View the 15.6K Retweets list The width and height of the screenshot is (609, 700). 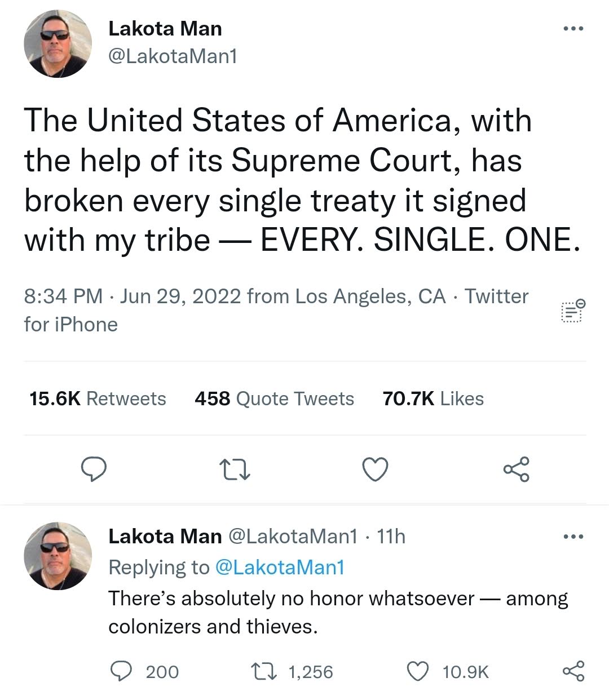point(98,398)
